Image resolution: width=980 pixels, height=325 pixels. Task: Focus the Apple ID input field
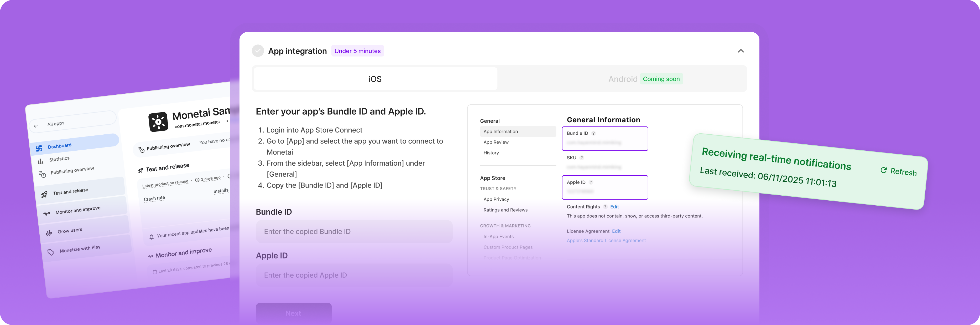[x=354, y=275]
